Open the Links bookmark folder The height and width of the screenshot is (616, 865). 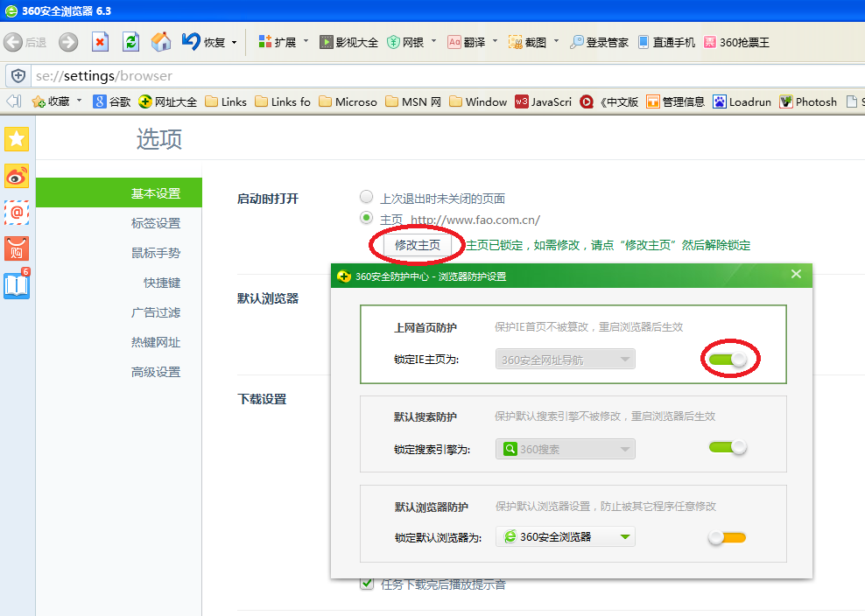226,101
